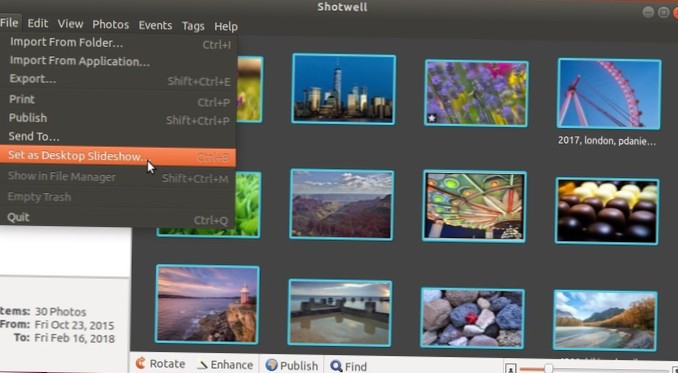The image size is (678, 373).
Task: Open the Photos menu
Action: (110, 25)
